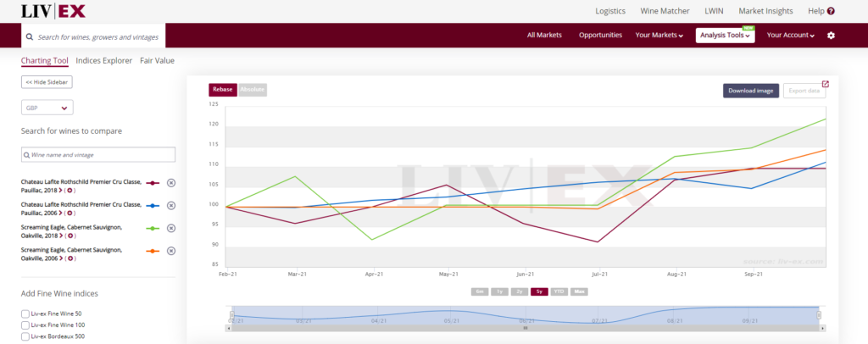
Task: Switch to Indices Explorer tab
Action: (104, 61)
